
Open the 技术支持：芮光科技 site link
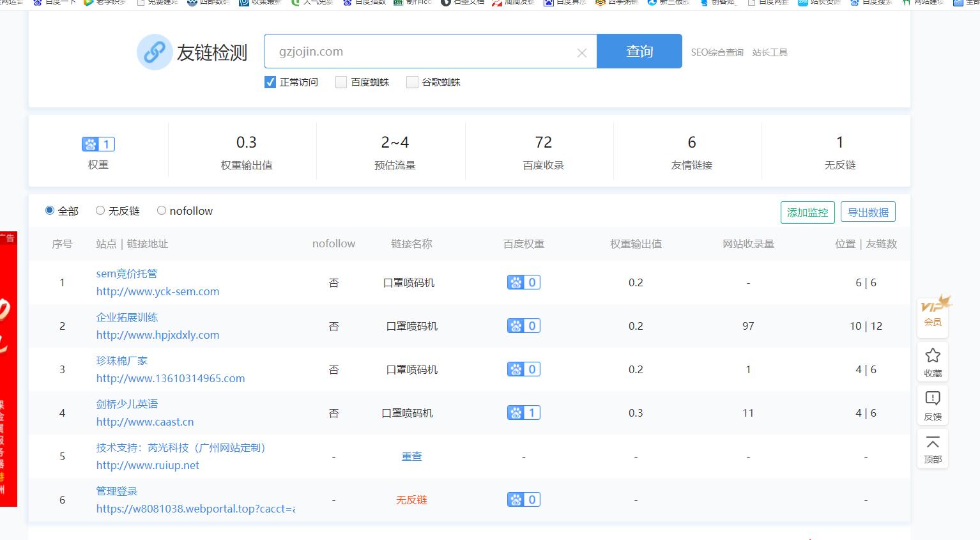click(x=181, y=447)
